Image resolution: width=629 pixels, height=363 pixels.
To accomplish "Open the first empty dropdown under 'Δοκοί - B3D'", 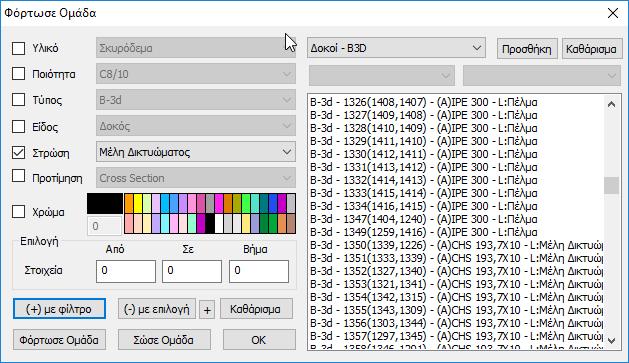I will click(381, 75).
